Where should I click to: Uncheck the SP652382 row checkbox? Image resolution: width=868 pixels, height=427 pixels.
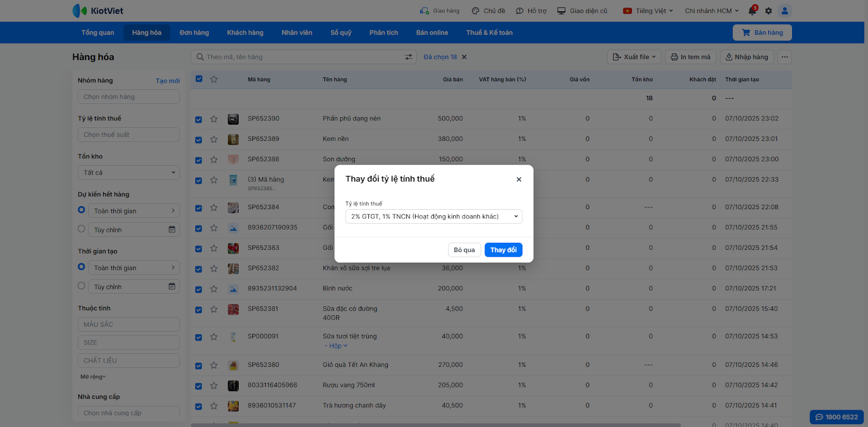tap(199, 269)
